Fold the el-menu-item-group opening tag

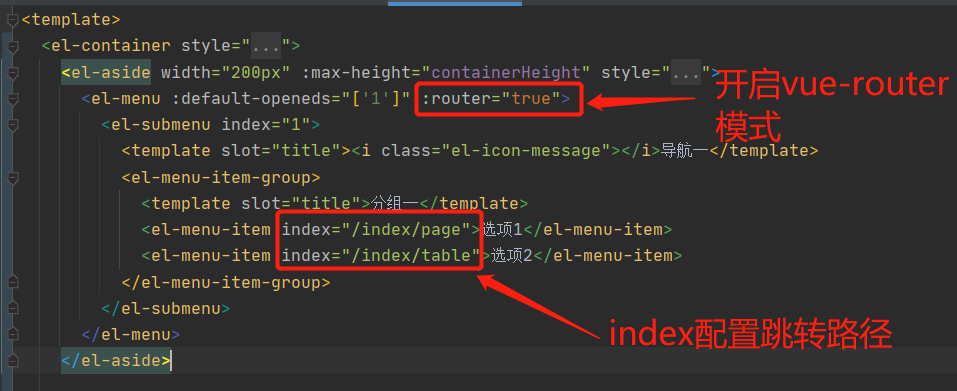click(13, 178)
